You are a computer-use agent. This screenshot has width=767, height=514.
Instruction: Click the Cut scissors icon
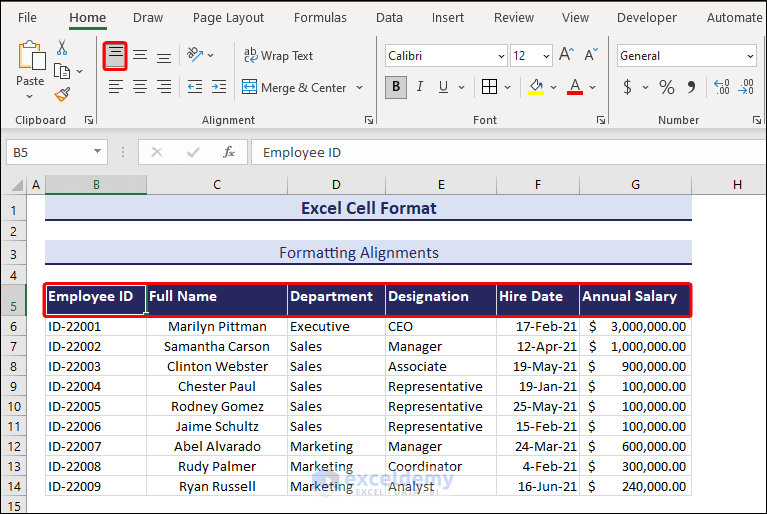point(62,48)
